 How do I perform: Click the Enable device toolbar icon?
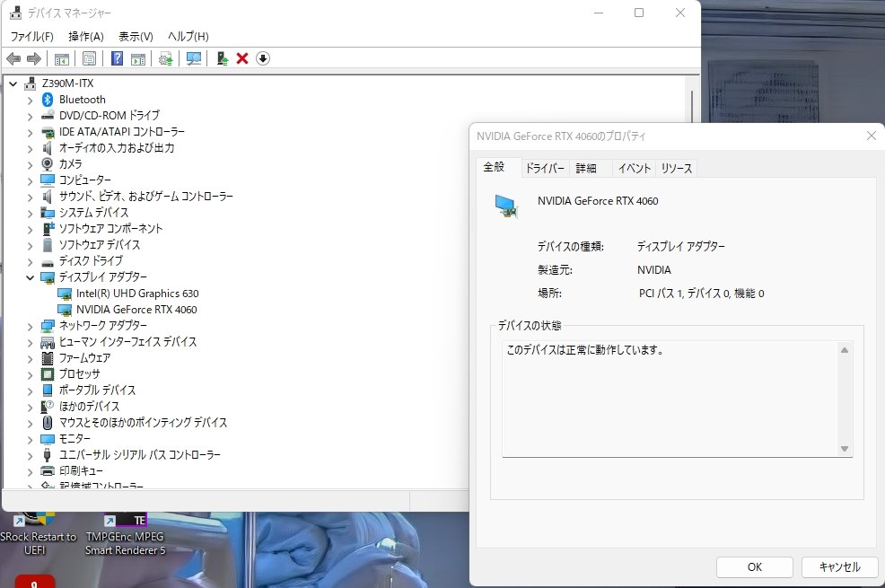[223, 58]
